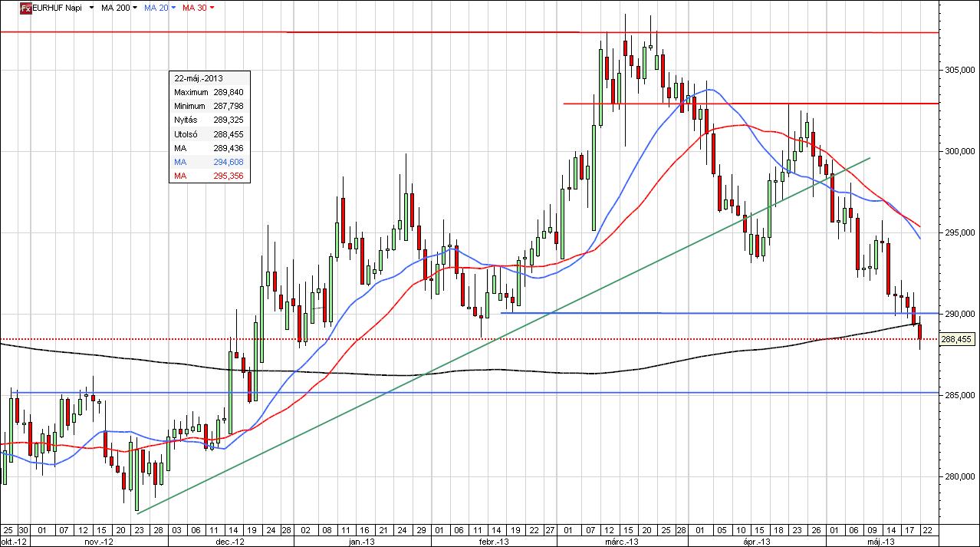Click the 305,000 price axis label
980x547 pixels.
(959, 70)
